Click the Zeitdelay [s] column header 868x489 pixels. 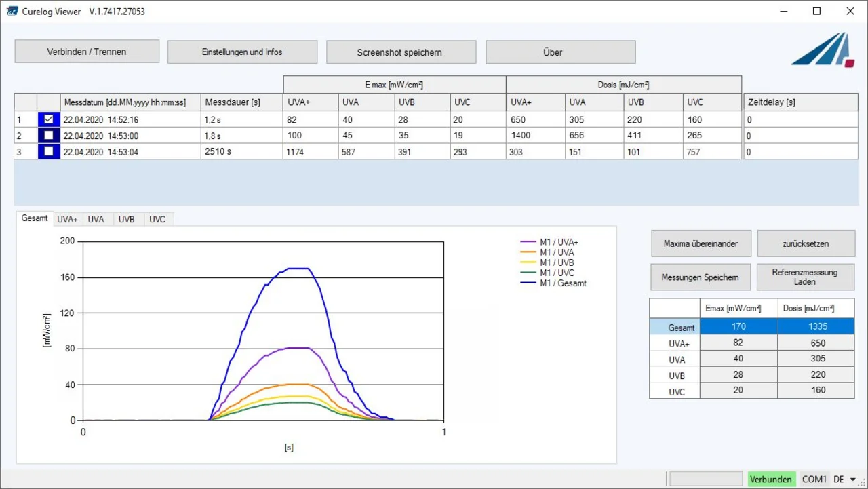coord(801,102)
